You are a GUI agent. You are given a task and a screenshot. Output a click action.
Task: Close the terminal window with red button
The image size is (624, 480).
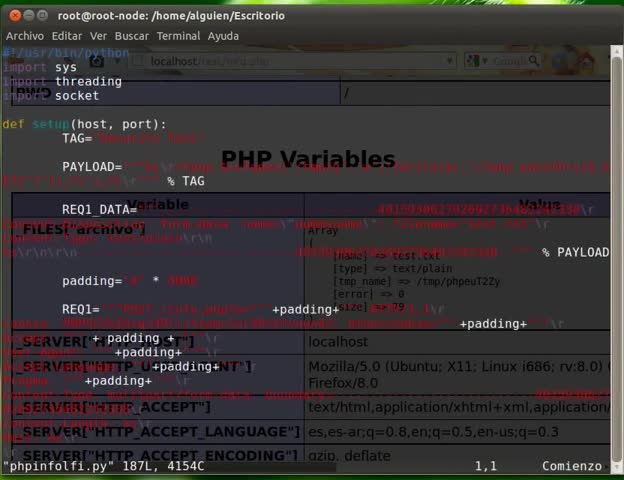[x=15, y=16]
